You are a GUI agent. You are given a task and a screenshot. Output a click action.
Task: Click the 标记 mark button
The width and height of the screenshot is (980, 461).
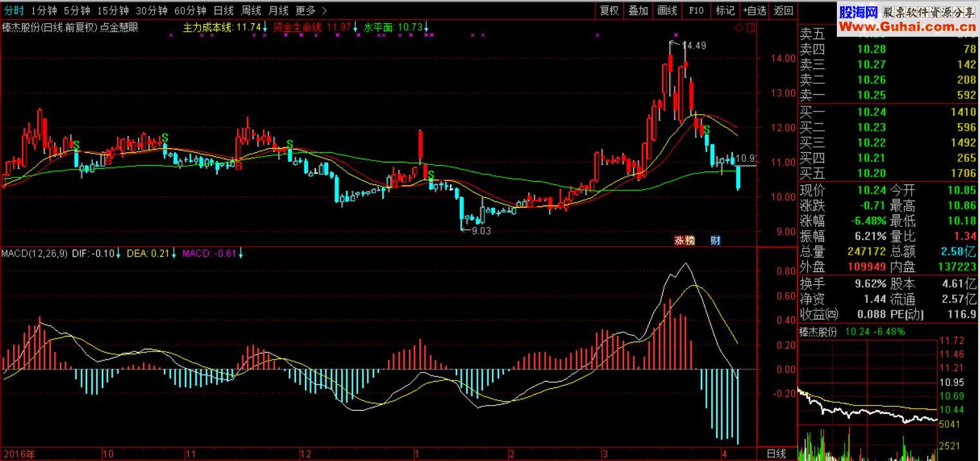click(725, 10)
